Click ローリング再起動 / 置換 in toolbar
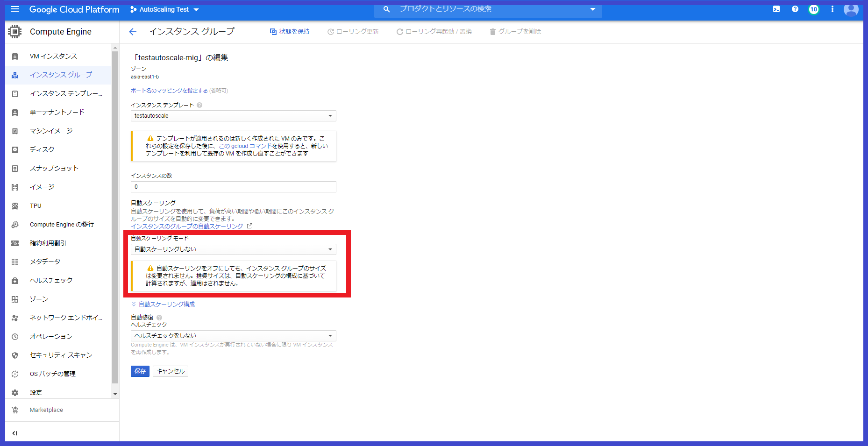868x446 pixels. [x=434, y=32]
